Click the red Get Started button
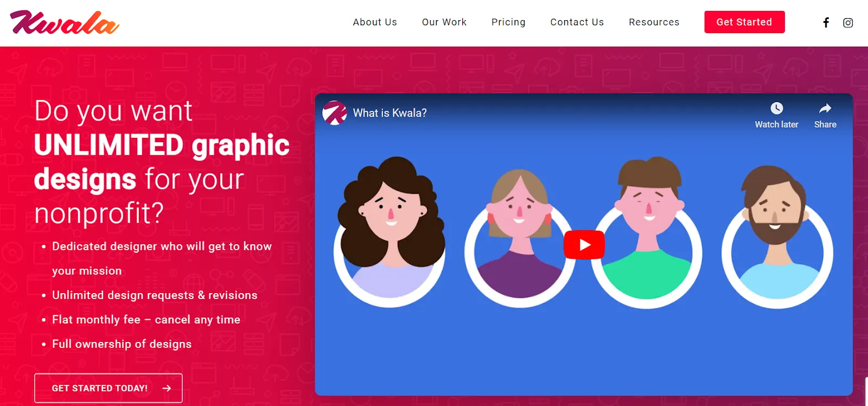 pos(744,22)
